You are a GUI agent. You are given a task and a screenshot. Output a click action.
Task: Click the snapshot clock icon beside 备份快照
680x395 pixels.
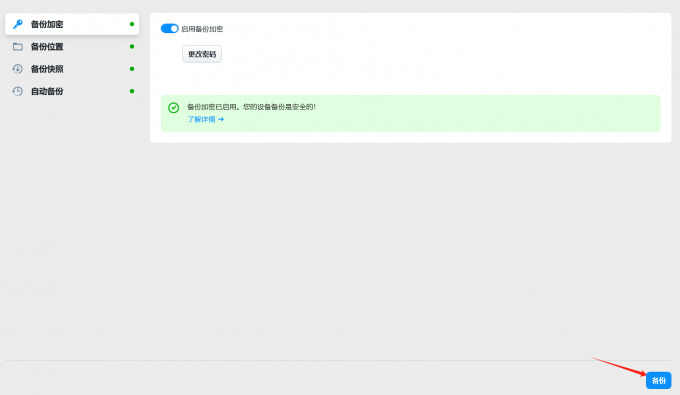18,69
